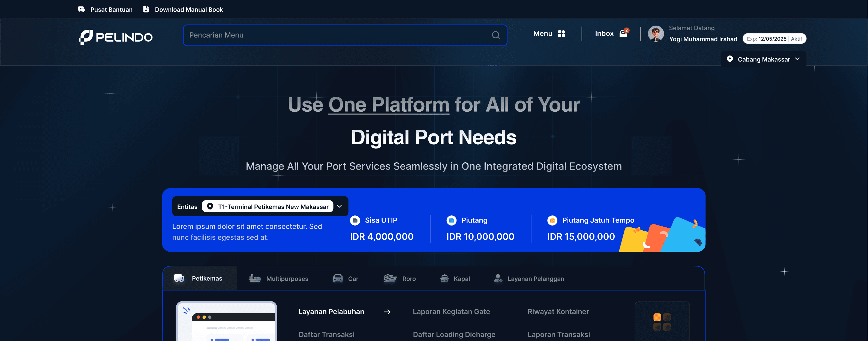Select T1-Terminal Petikemas New Makassar entity
The width and height of the screenshot is (868, 341).
click(x=268, y=206)
